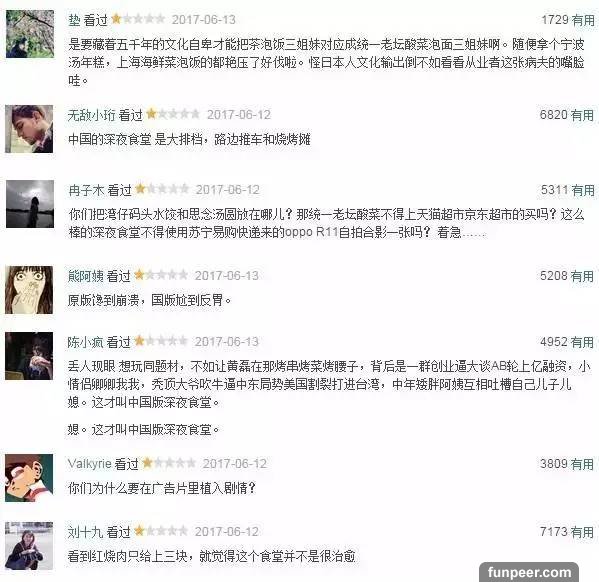Click the star rating of 刘十九's review
Viewport: 599px width, 582px height.
tap(161, 530)
